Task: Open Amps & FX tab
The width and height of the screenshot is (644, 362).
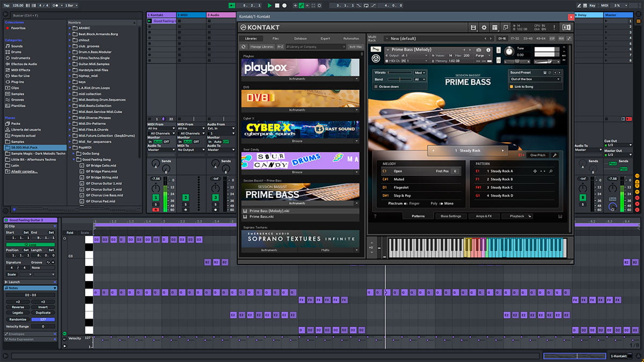Action: [484, 216]
